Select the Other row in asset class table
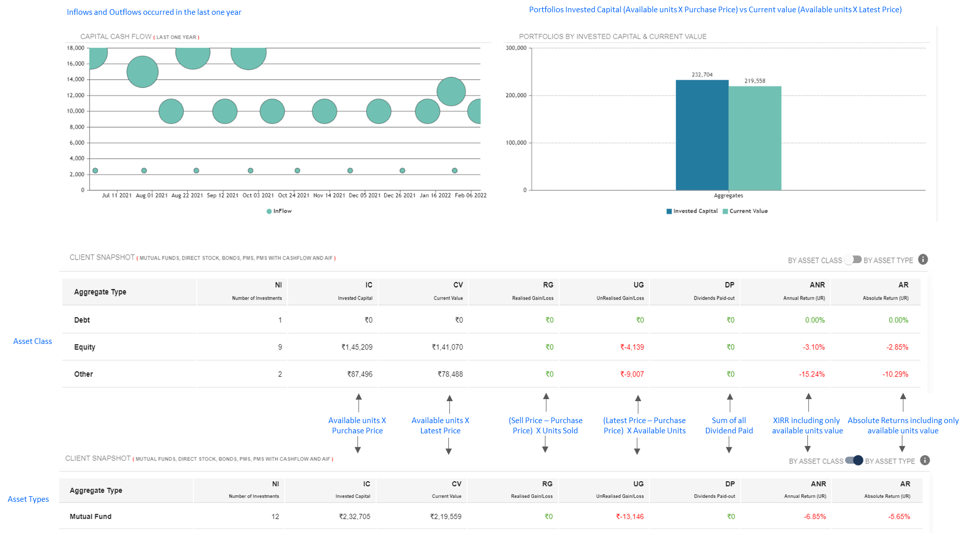The image size is (980, 533). [491, 374]
